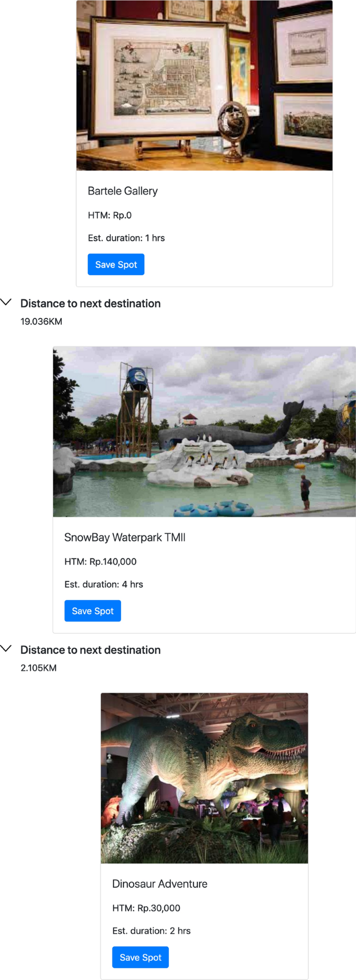Click the HTM: Rp.30,000 ticket price
The image size is (356, 980).
click(x=146, y=908)
